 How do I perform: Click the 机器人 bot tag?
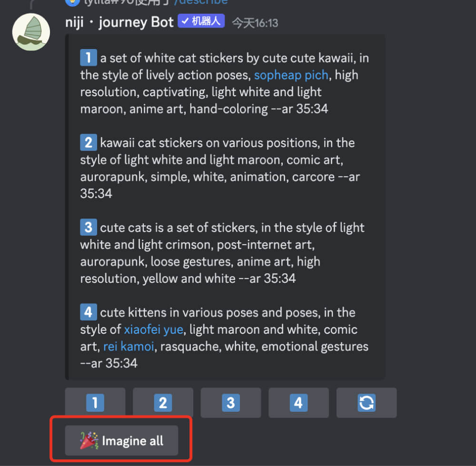point(201,20)
